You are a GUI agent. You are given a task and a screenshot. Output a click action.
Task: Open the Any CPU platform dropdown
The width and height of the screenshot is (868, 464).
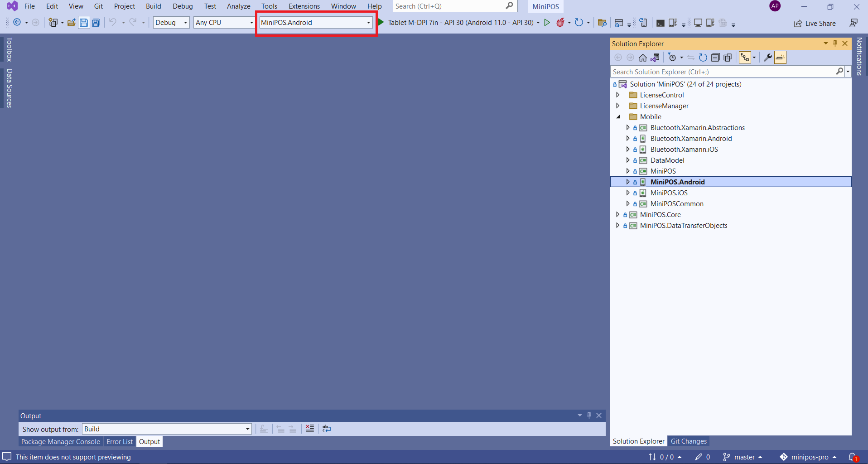(x=224, y=22)
